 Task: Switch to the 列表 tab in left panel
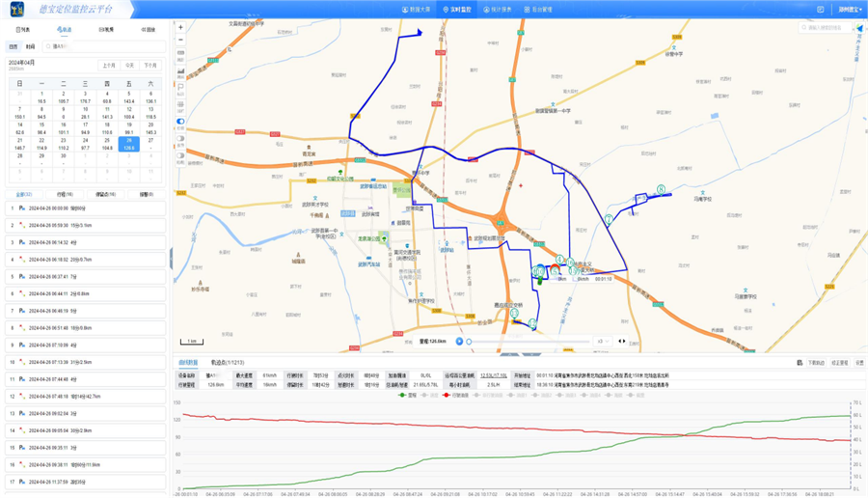22,30
